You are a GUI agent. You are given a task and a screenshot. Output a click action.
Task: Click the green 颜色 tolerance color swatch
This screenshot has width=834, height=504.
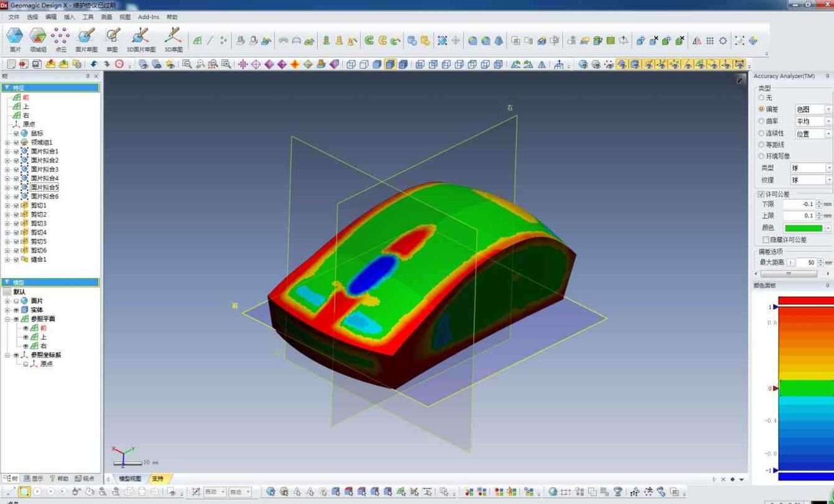[804, 228]
